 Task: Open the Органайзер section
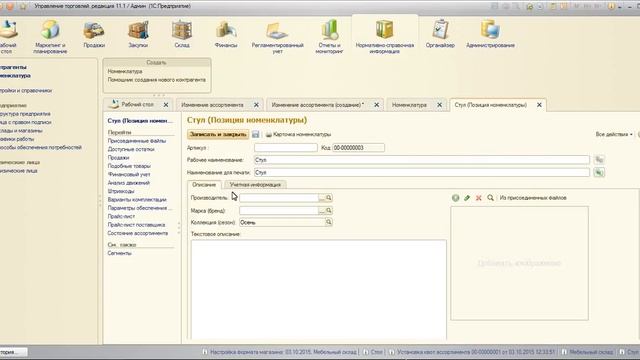pos(440,35)
